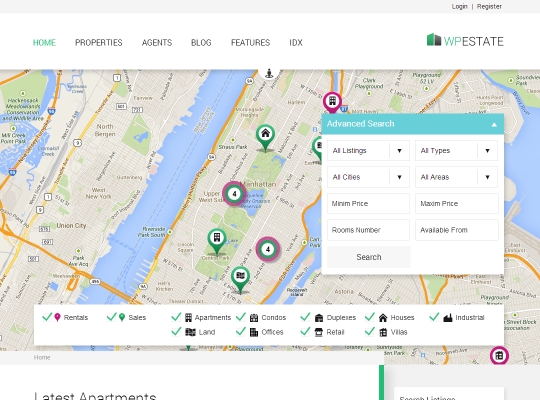
Task: Click the green apartment marker in Central Park
Action: (x=217, y=241)
